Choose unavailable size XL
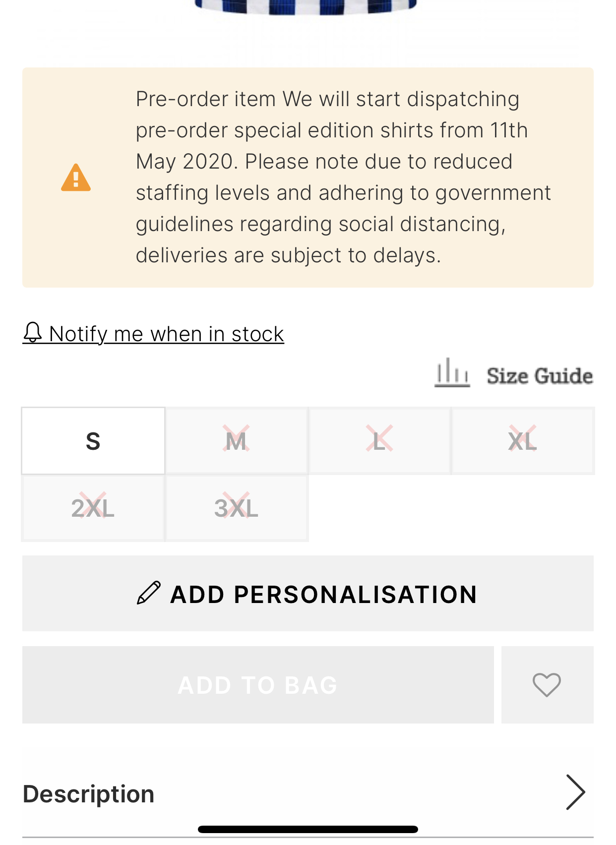The width and height of the screenshot is (616, 845). (523, 441)
